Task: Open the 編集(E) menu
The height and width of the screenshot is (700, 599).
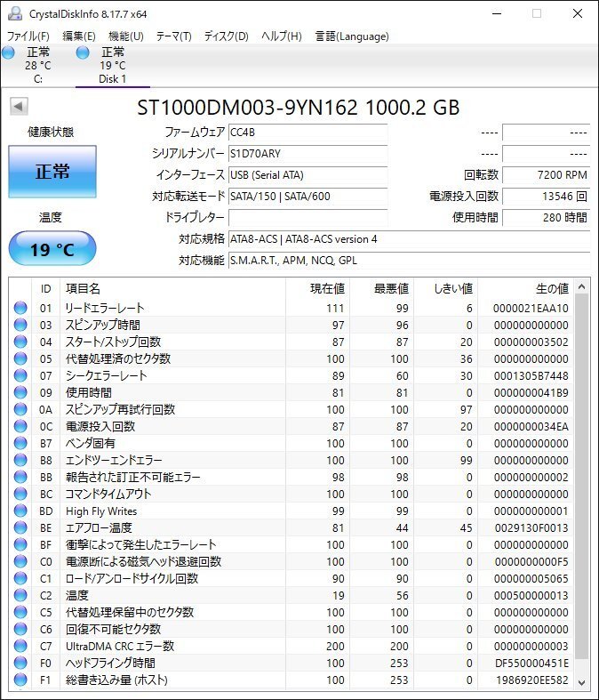Action: click(79, 36)
